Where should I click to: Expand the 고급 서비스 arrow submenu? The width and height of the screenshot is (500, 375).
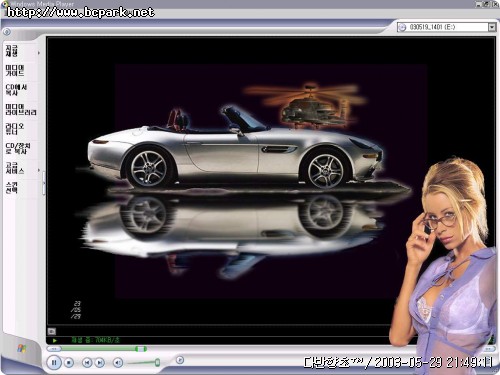(x=39, y=170)
